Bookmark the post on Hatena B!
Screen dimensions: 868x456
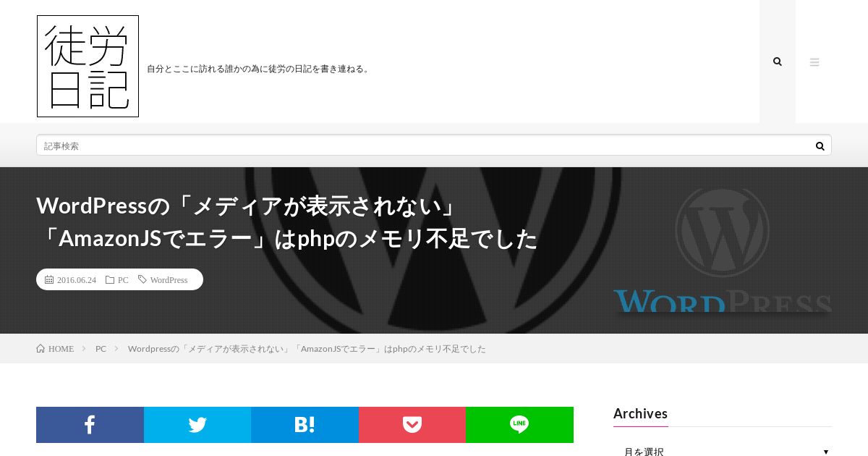(x=305, y=425)
